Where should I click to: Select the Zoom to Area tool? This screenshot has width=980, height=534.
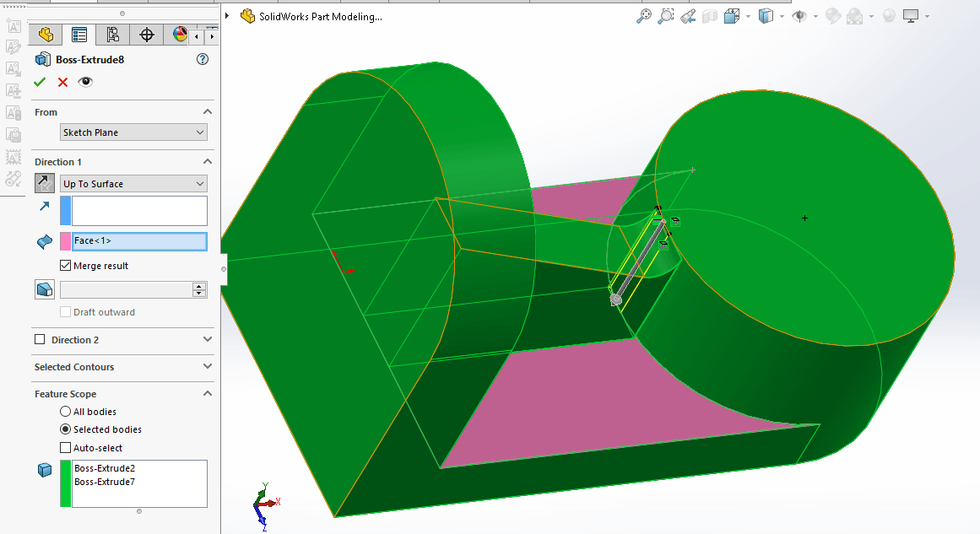point(666,16)
